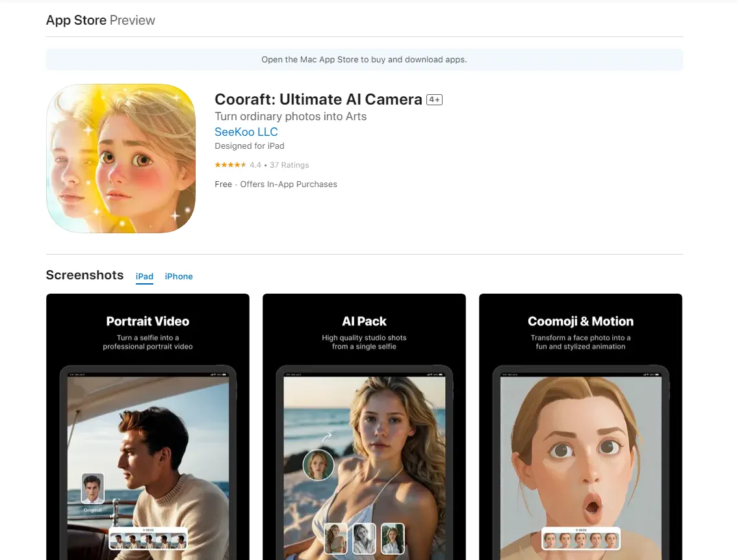Click the 37 Ratings count
Viewport: 737px width, 560px height.
point(289,164)
